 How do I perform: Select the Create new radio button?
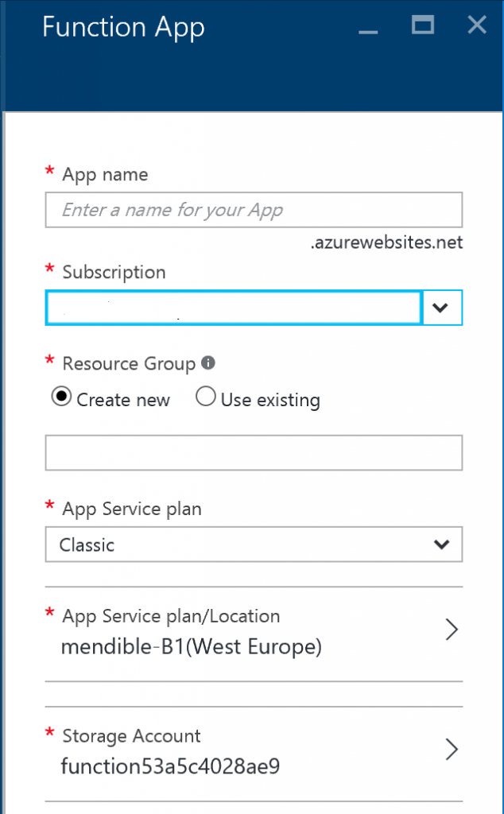pyautogui.click(x=61, y=396)
